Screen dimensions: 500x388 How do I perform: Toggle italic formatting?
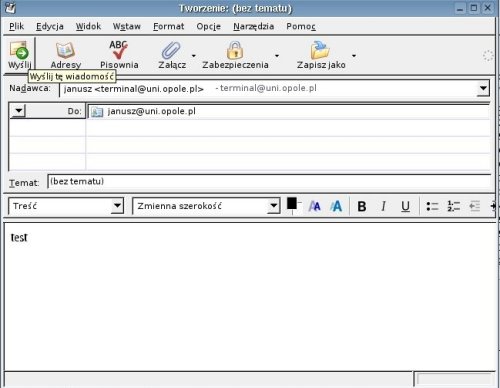click(383, 206)
